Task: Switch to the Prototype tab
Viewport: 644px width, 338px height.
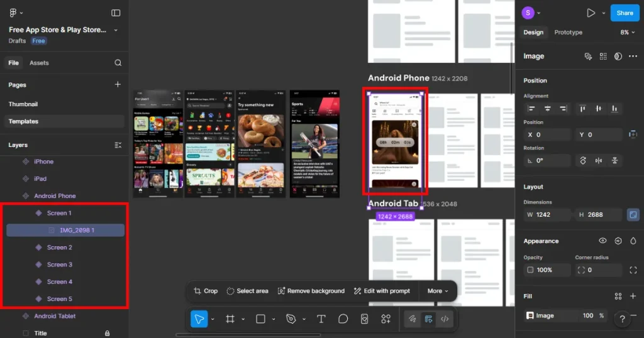Action: click(568, 33)
